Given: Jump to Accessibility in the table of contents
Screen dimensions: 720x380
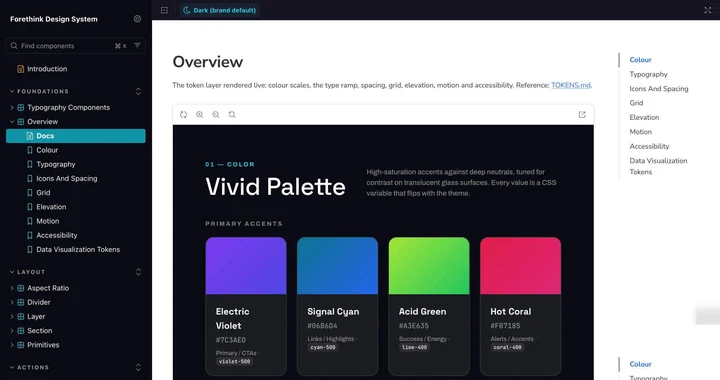Looking at the screenshot, I should point(649,146).
